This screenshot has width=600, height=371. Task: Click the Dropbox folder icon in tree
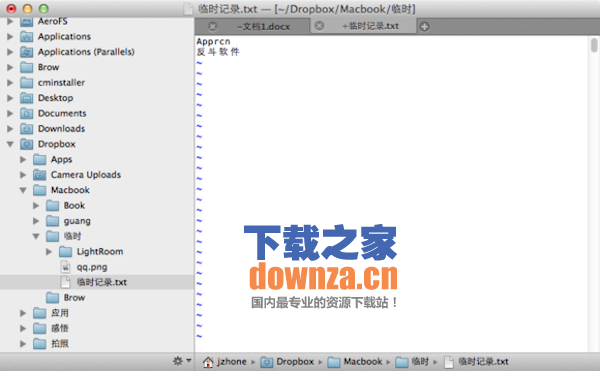26,144
